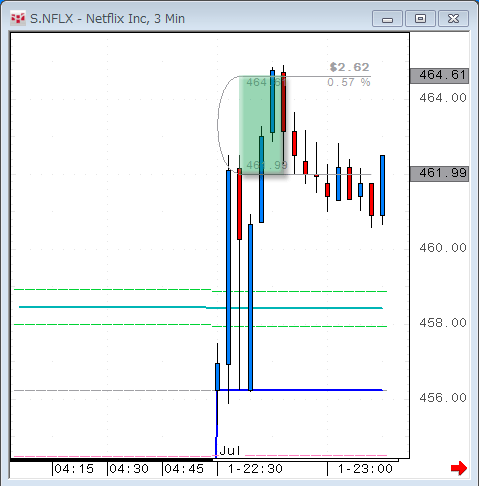
Task: Click the 04:45 time axis label
Action: tap(184, 469)
